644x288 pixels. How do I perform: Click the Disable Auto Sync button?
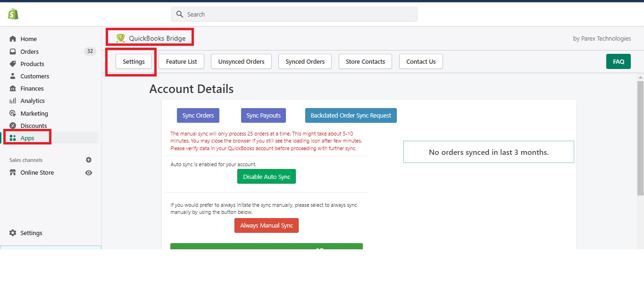pos(267,177)
